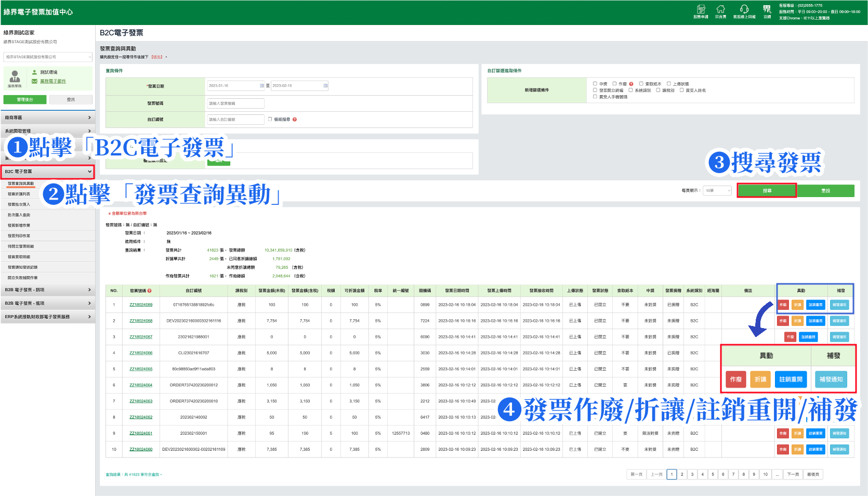
Task: Show help tooltip beside 作廢 filter
Action: 631,84
